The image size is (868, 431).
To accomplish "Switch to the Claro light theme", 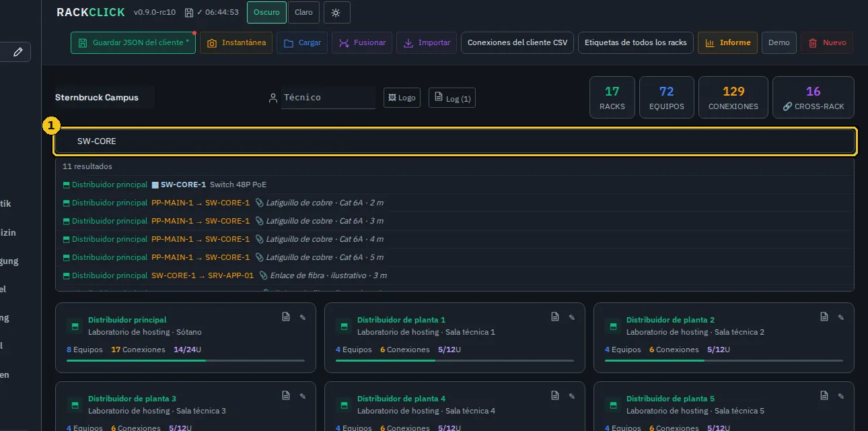I will coord(303,12).
